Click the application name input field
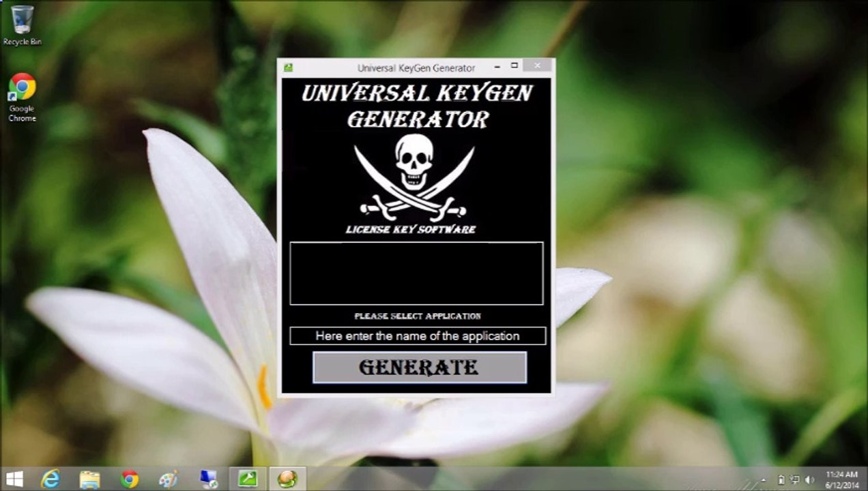The height and width of the screenshot is (491, 868). (x=418, y=336)
